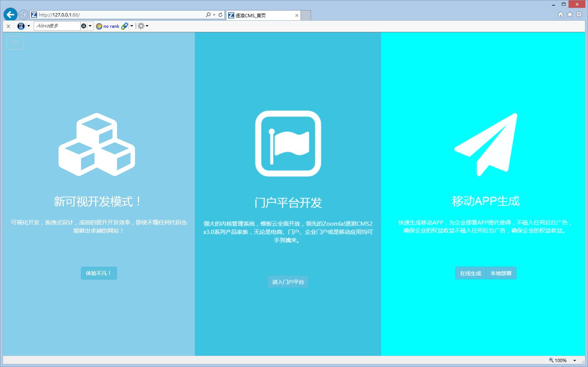This screenshot has height=367, width=588.
Task: Click the paper plane icon
Action: coord(486,144)
